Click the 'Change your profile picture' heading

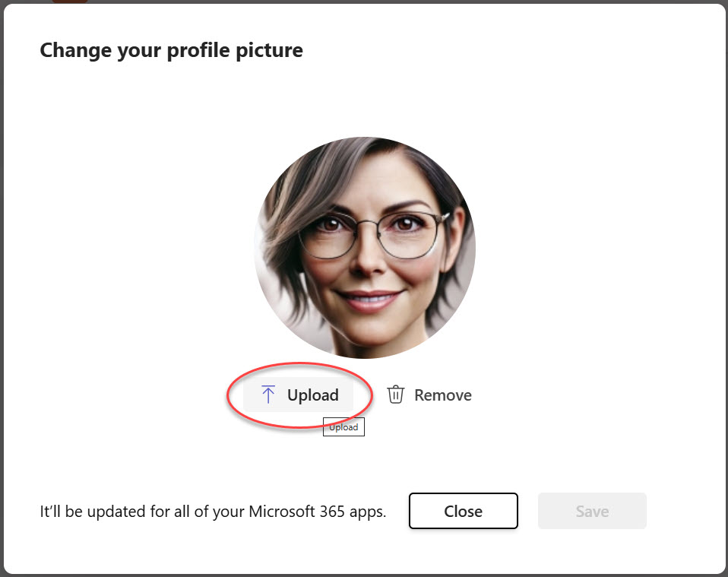click(x=171, y=50)
